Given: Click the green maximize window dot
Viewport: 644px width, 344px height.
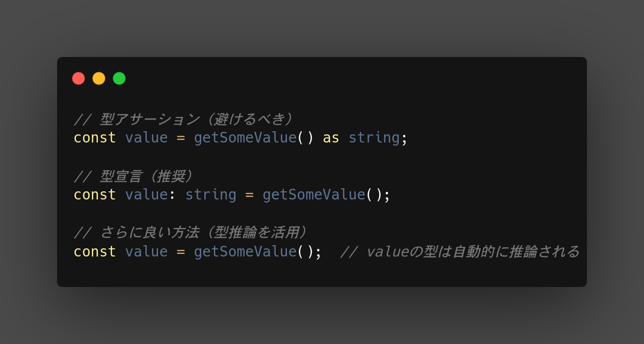Looking at the screenshot, I should (119, 78).
